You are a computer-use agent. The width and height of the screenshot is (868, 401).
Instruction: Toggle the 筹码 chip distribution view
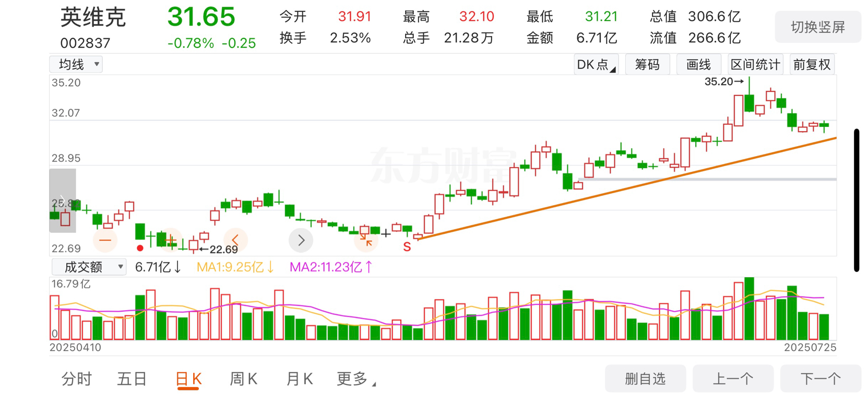click(x=647, y=65)
